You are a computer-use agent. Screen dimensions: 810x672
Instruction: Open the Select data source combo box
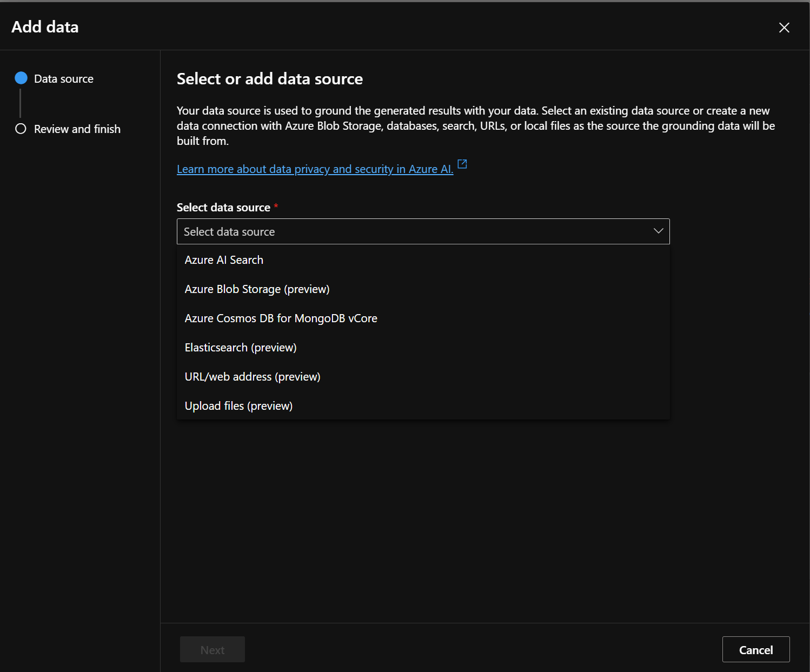[x=423, y=231]
